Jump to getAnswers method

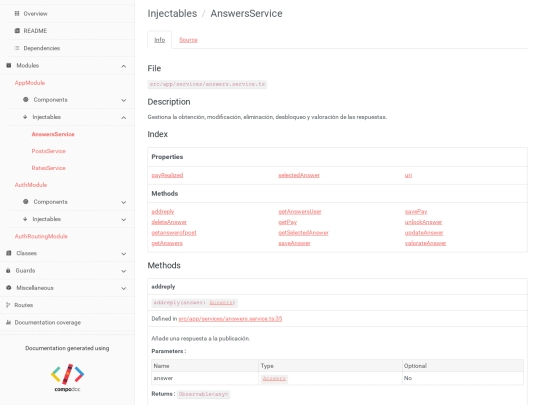click(167, 243)
